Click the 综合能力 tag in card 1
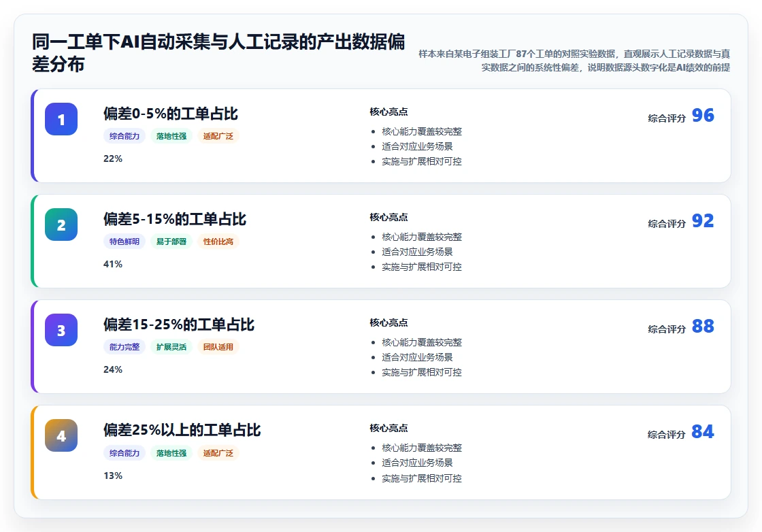This screenshot has height=532, width=762. [125, 136]
